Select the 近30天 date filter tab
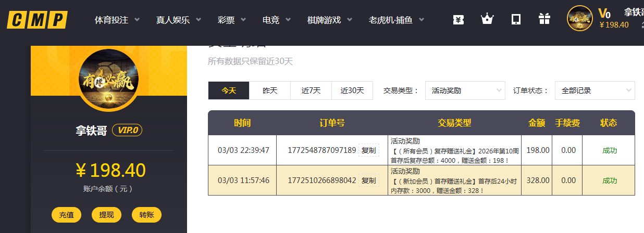 tap(352, 90)
